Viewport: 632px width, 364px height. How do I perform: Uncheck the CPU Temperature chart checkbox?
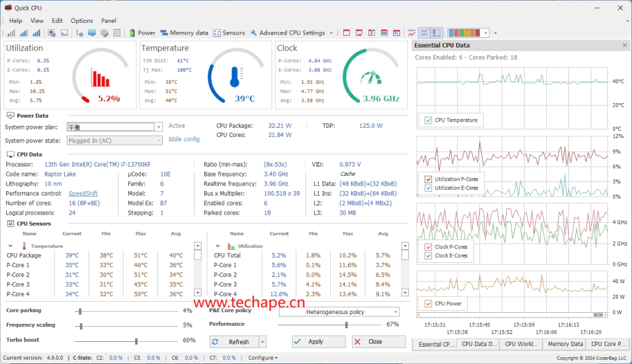click(428, 120)
